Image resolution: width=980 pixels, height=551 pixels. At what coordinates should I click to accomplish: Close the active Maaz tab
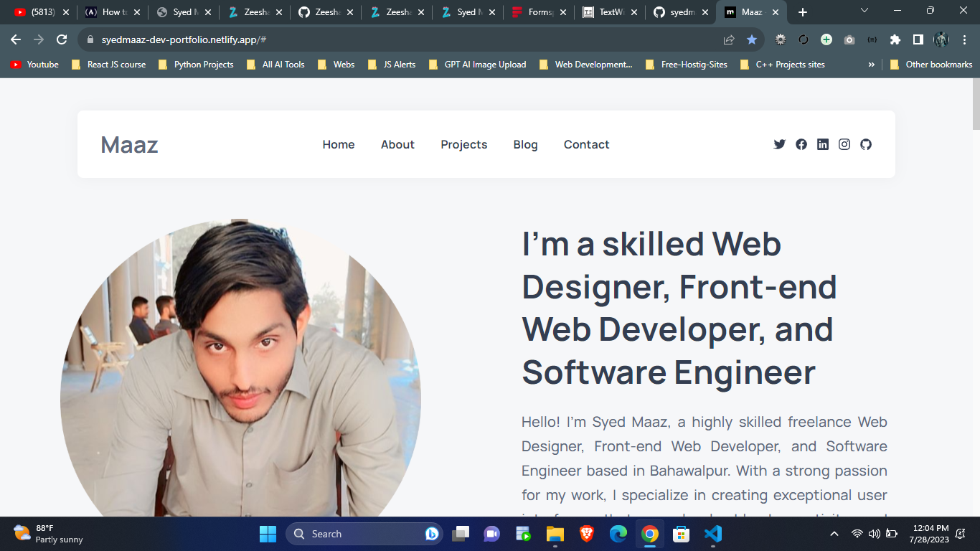pos(776,12)
